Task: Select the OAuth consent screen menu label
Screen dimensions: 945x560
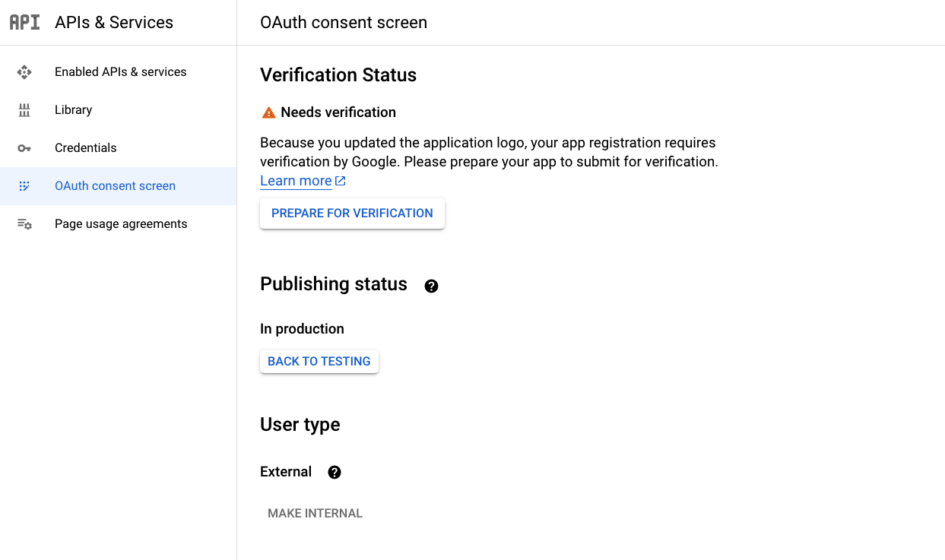Action: (x=115, y=186)
